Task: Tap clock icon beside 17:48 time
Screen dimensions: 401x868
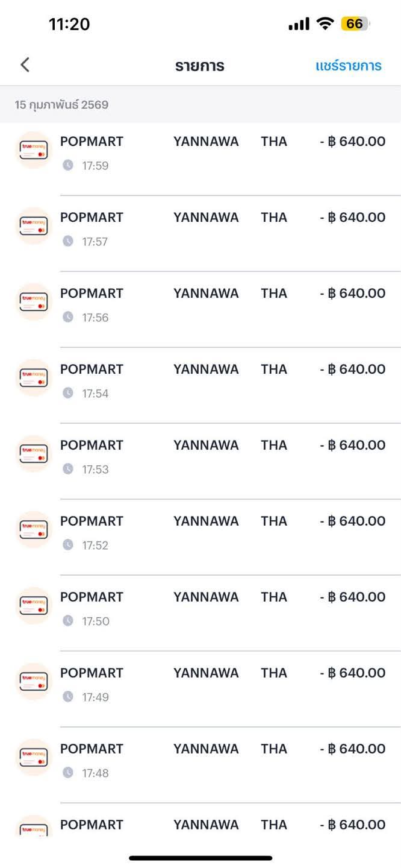Action: [68, 773]
